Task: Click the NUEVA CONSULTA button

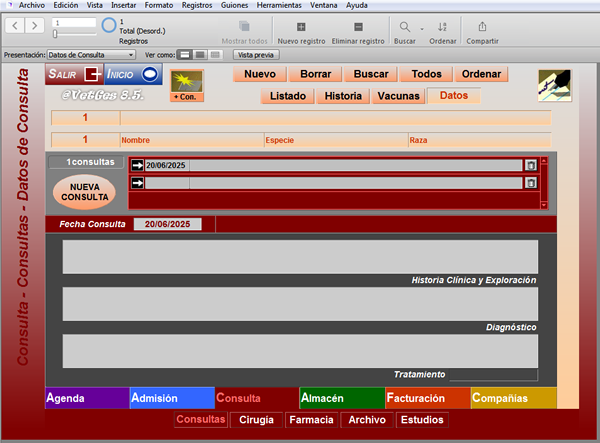Action: (85, 192)
